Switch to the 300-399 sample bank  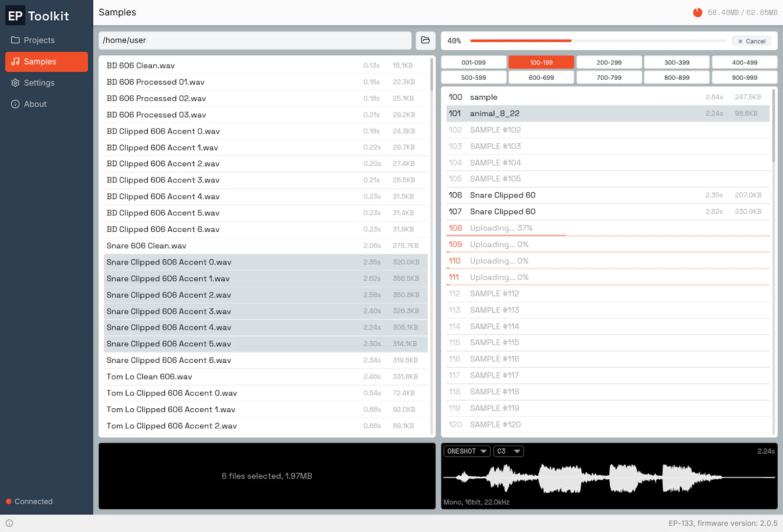(x=677, y=63)
